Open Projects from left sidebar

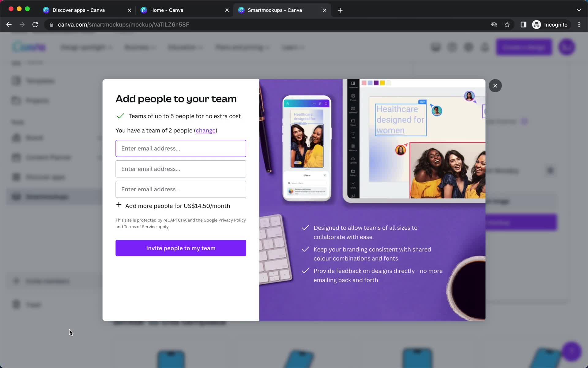[37, 101]
